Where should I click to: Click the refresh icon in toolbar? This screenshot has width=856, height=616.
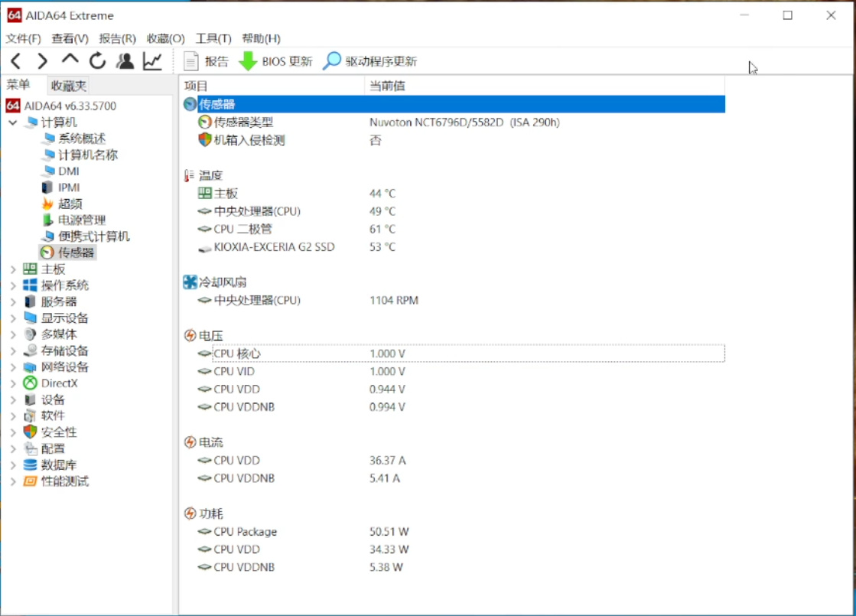coord(97,60)
